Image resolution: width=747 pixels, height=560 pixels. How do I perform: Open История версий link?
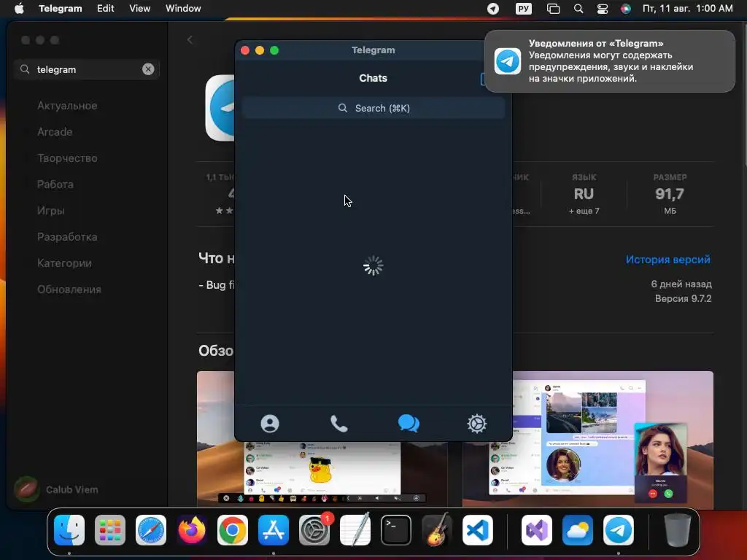[667, 260]
